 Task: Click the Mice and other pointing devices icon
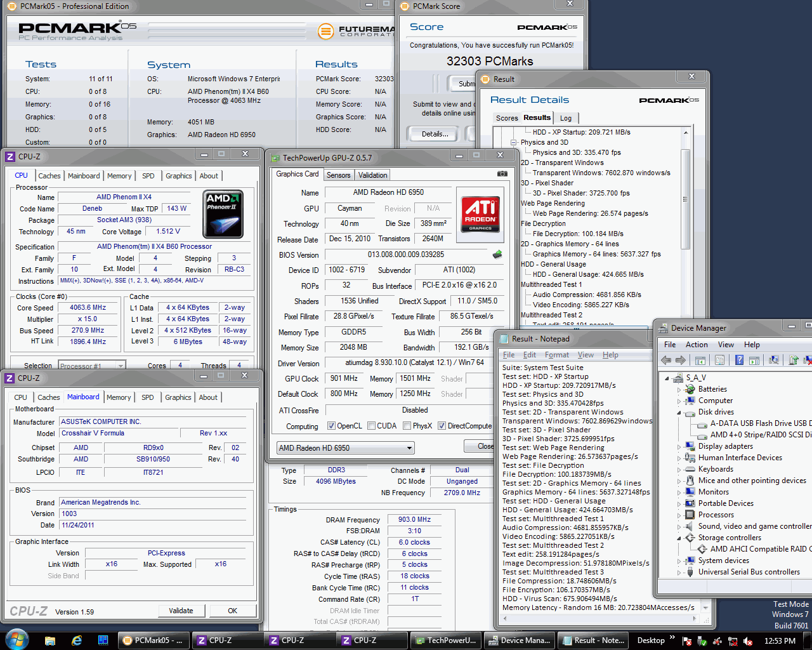click(690, 481)
